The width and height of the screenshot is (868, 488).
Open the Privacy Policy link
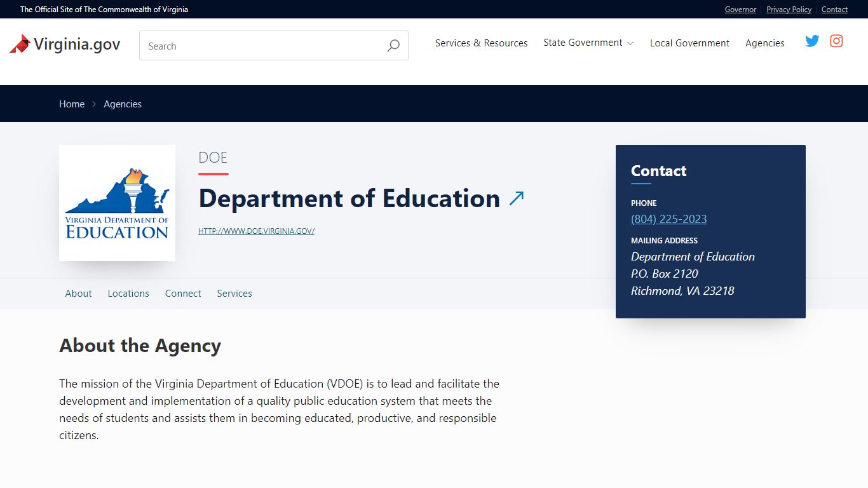789,10
